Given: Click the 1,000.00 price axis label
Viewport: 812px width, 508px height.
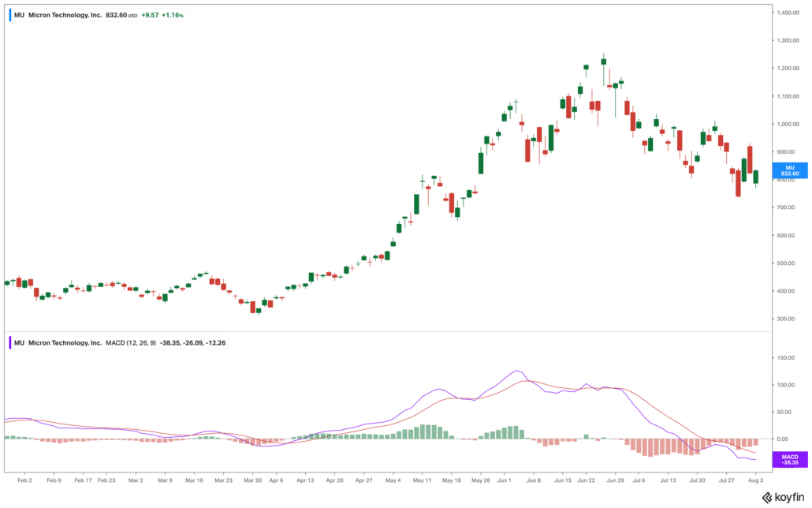Looking at the screenshot, I should click(788, 125).
